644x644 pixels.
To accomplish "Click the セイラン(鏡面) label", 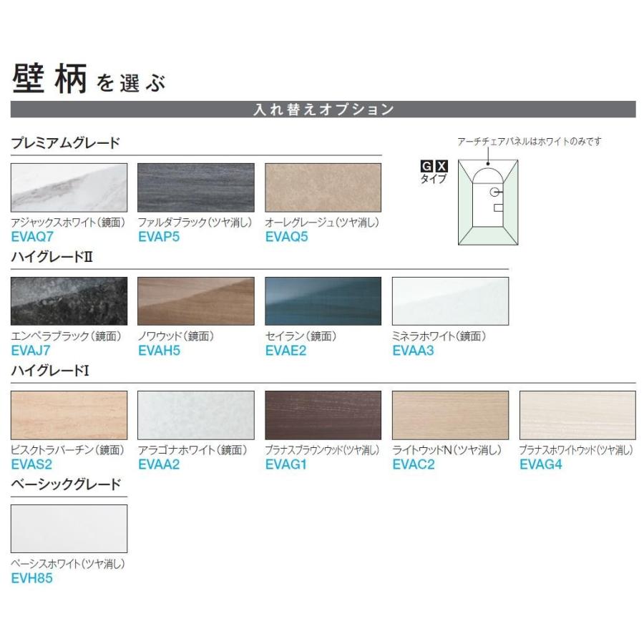I will click(301, 336).
